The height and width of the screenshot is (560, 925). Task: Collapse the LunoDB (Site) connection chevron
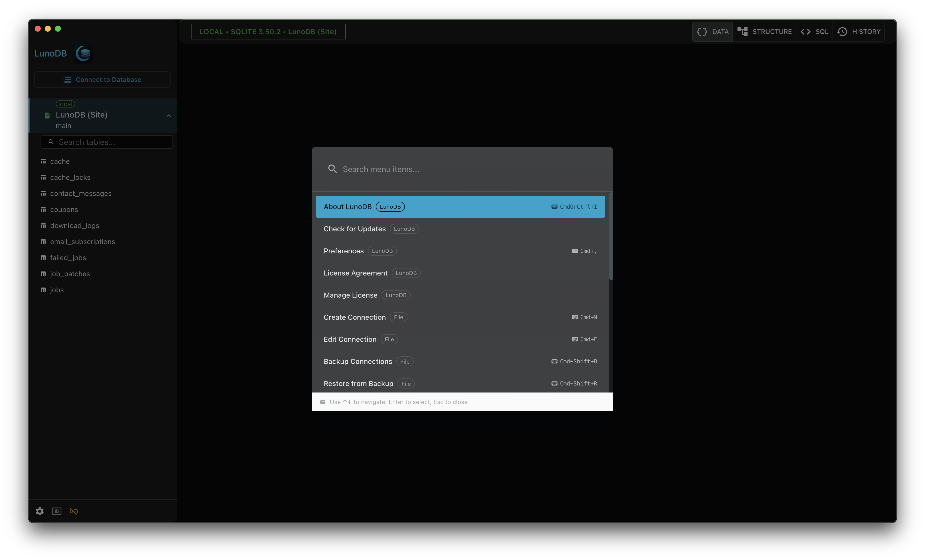(169, 116)
